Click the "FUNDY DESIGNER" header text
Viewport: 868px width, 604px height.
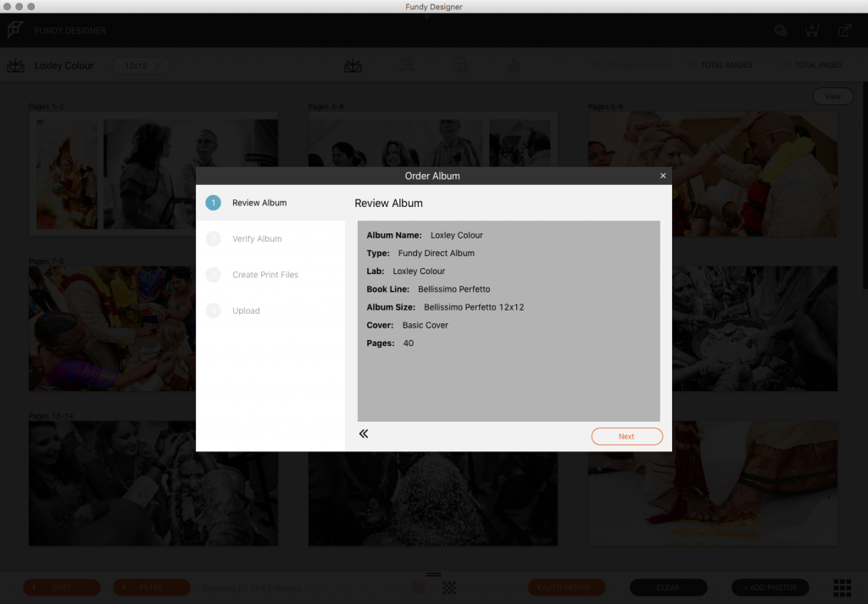[x=70, y=31]
